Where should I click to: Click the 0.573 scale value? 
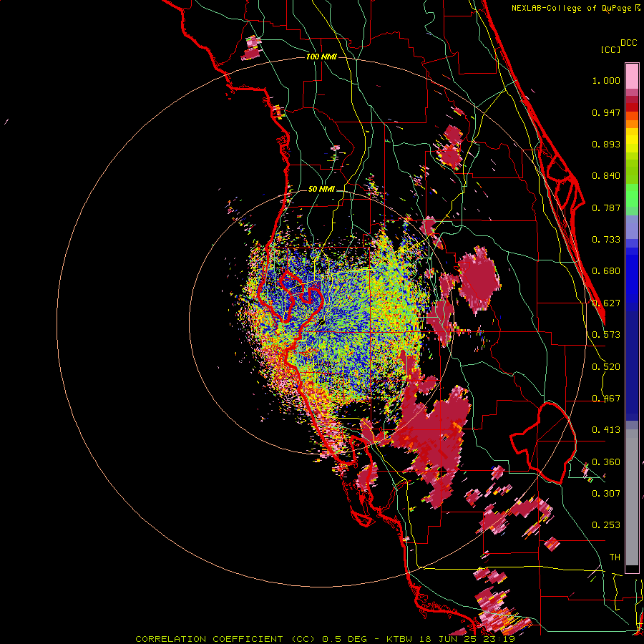pos(606,335)
